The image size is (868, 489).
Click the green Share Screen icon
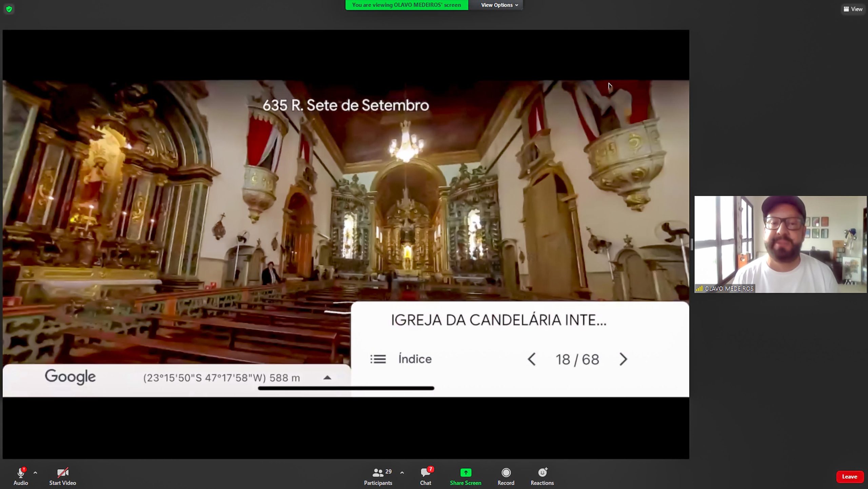[465, 472]
